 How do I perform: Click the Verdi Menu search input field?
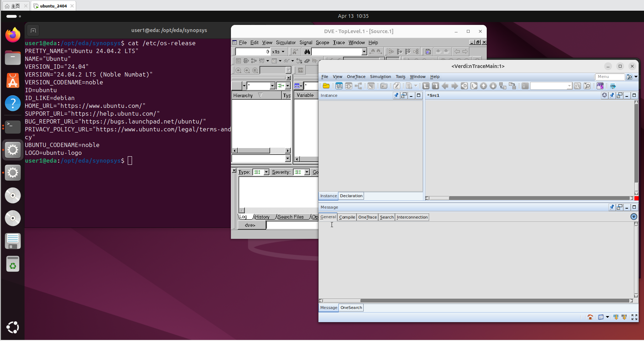coord(610,77)
